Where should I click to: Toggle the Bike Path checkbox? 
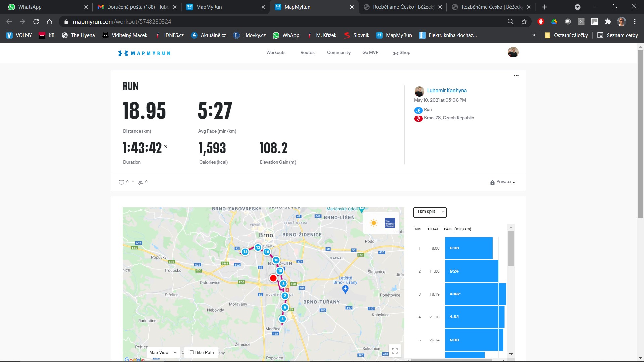click(x=192, y=352)
